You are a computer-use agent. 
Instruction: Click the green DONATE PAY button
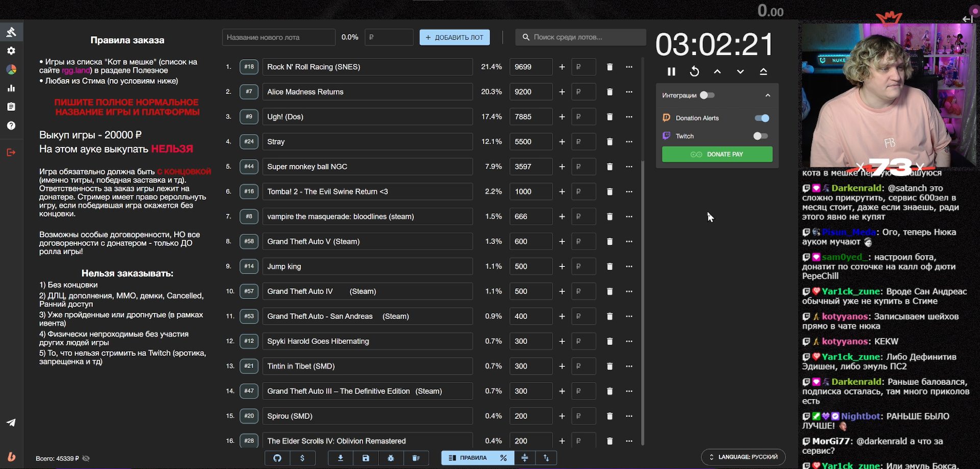click(x=717, y=154)
